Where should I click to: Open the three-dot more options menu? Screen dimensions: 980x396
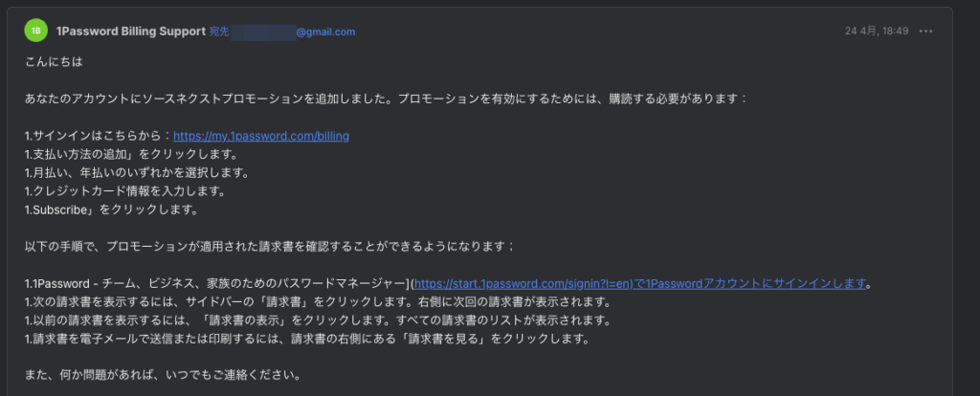click(926, 32)
